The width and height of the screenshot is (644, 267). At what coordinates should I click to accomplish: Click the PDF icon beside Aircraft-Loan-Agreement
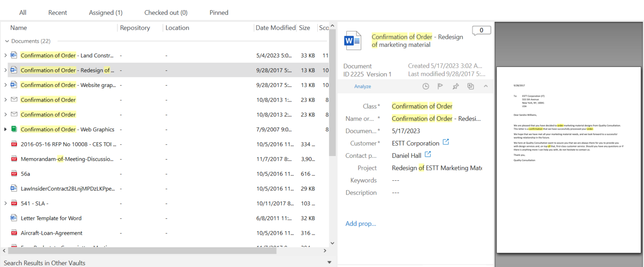(14, 233)
